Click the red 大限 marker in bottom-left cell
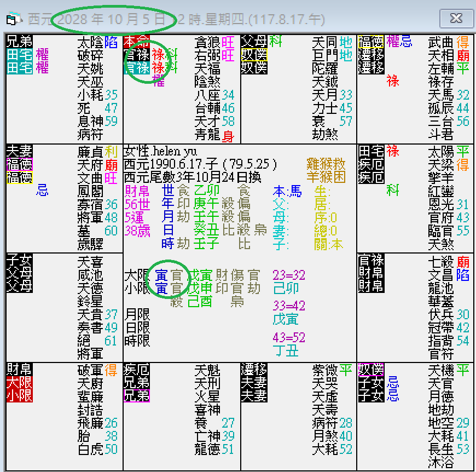 pos(18,383)
